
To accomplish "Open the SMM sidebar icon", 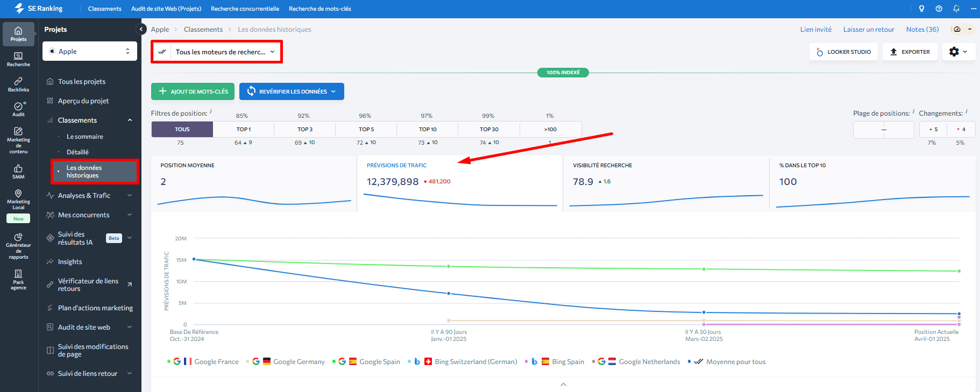I will click(x=18, y=172).
